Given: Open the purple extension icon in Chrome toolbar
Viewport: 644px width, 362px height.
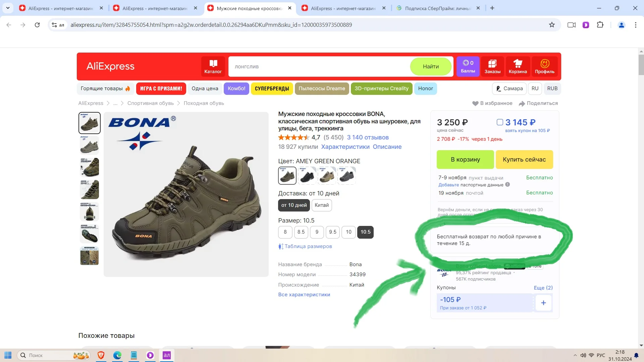Looking at the screenshot, I should click(x=586, y=25).
